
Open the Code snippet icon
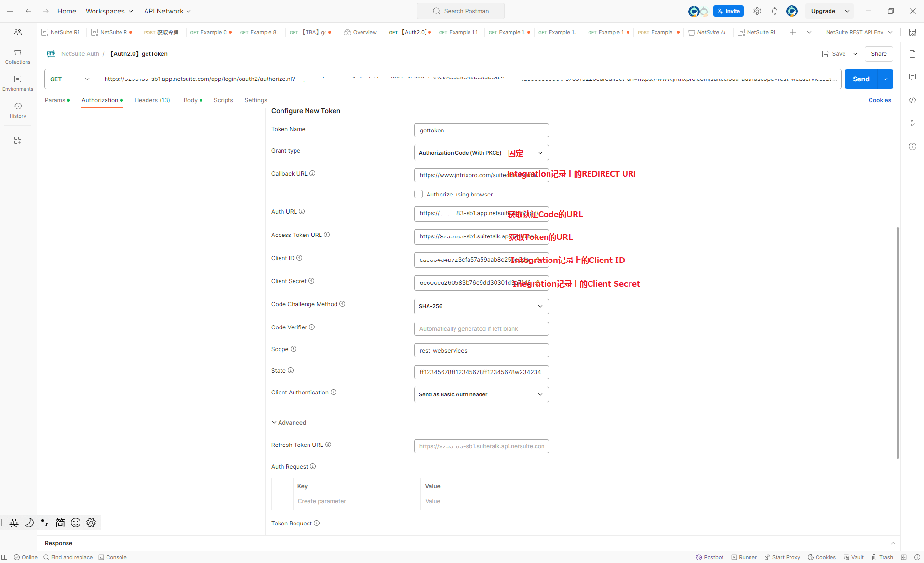tap(912, 100)
